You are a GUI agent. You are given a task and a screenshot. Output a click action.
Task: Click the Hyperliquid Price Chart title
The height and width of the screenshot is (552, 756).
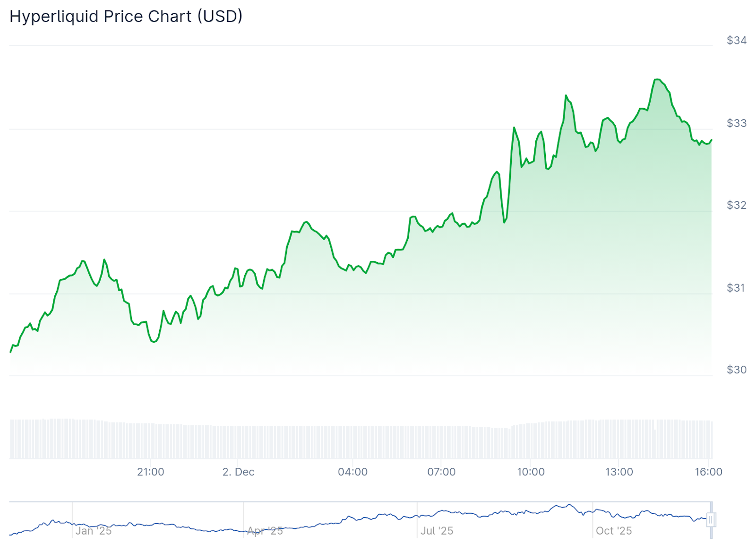pos(126,17)
